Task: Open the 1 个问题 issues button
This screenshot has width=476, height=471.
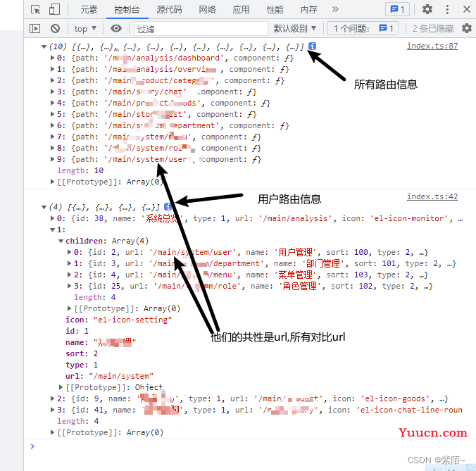Action: click(363, 29)
